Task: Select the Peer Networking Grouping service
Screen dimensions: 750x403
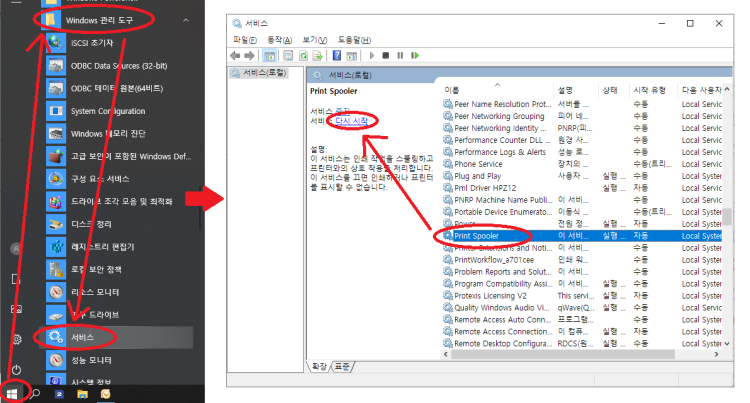Action: point(582,116)
